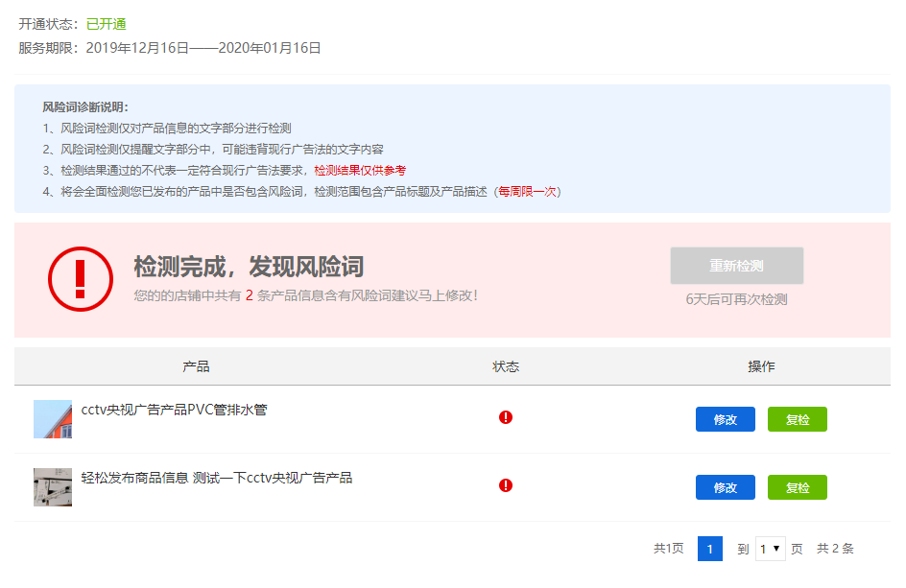The height and width of the screenshot is (588, 906).
Task: Click 修改 for the 轻松发布商品信息 product
Action: coord(725,487)
